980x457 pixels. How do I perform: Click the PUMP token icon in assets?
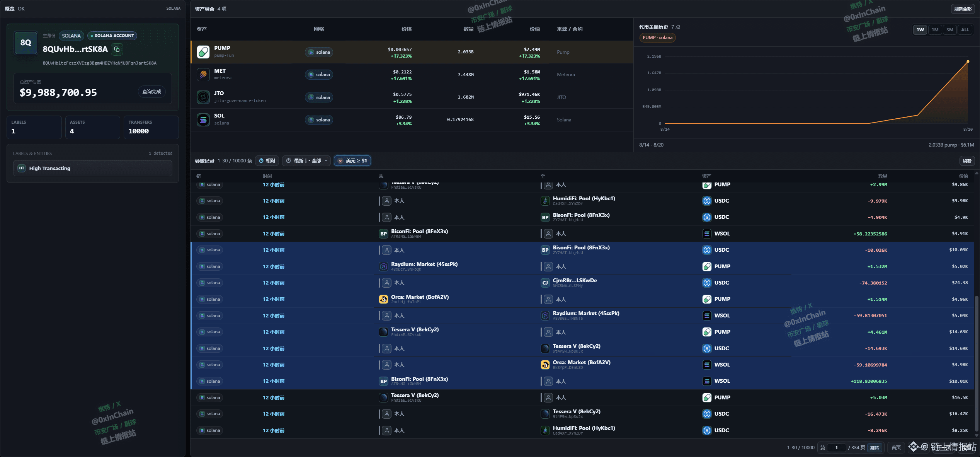203,52
